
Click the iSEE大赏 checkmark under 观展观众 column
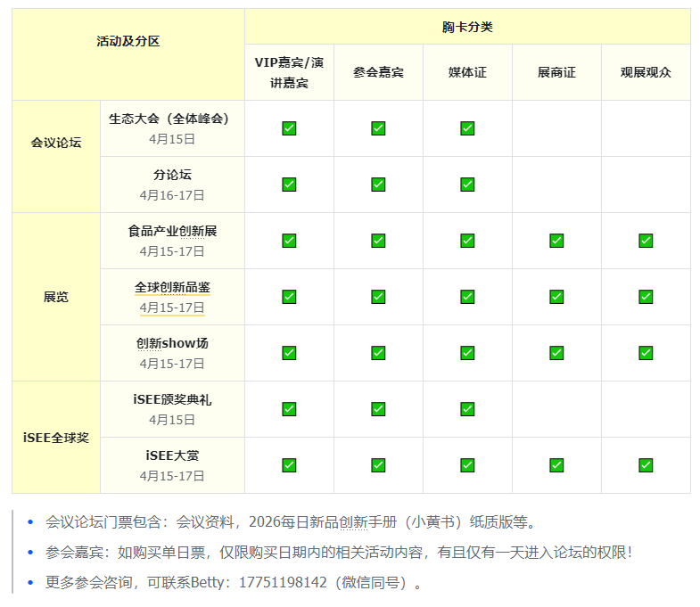click(x=646, y=465)
